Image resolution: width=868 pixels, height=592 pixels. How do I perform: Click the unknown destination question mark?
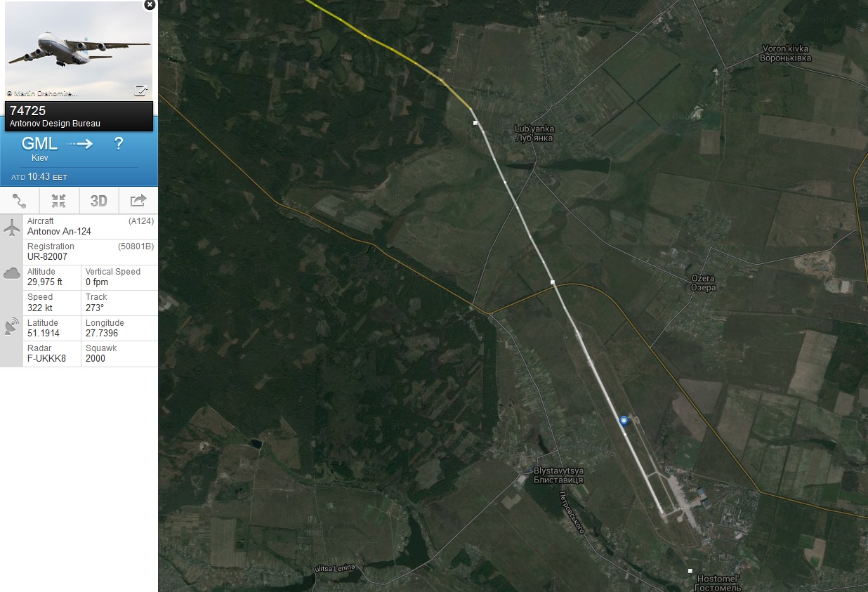[119, 144]
